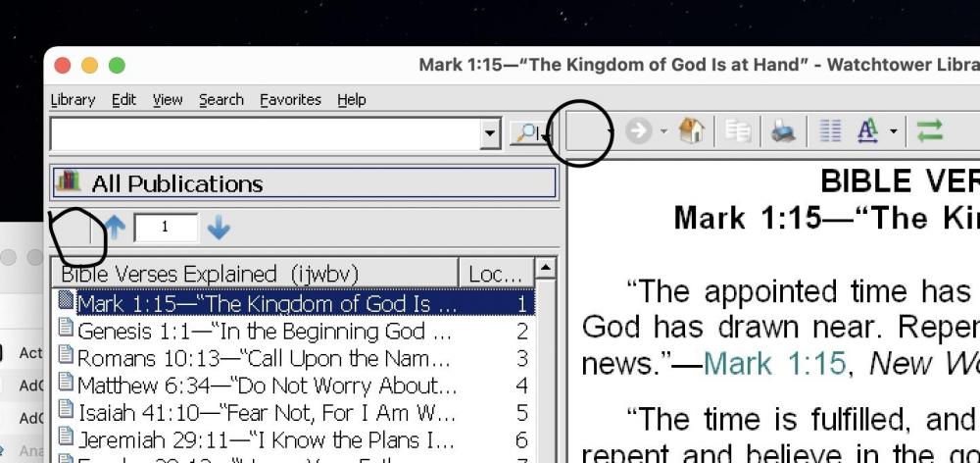Click the text size icon
980x463 pixels.
(867, 131)
